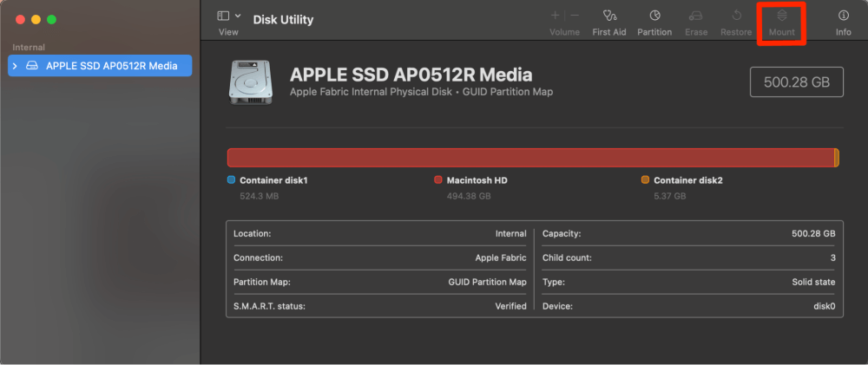
Task: Select the Restore toolbar icon
Action: 736,16
